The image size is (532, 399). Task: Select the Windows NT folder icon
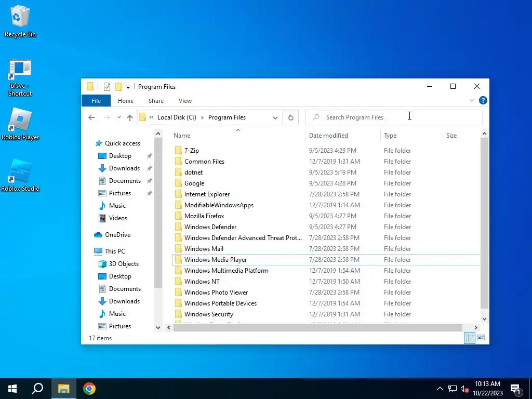coord(178,281)
